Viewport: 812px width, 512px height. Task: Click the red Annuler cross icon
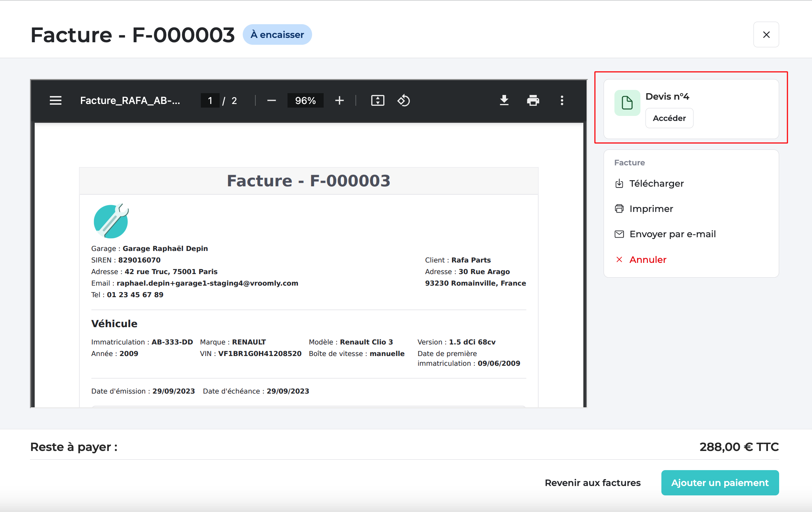tap(619, 260)
